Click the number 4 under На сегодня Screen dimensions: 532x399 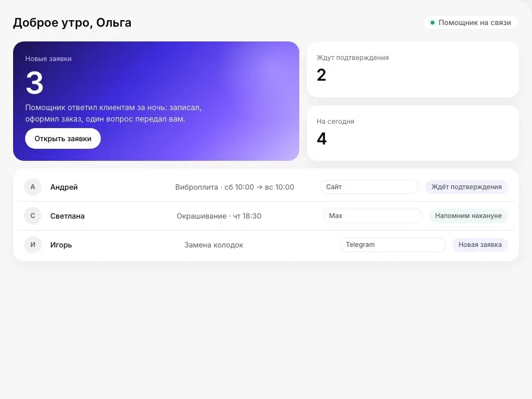[322, 138]
